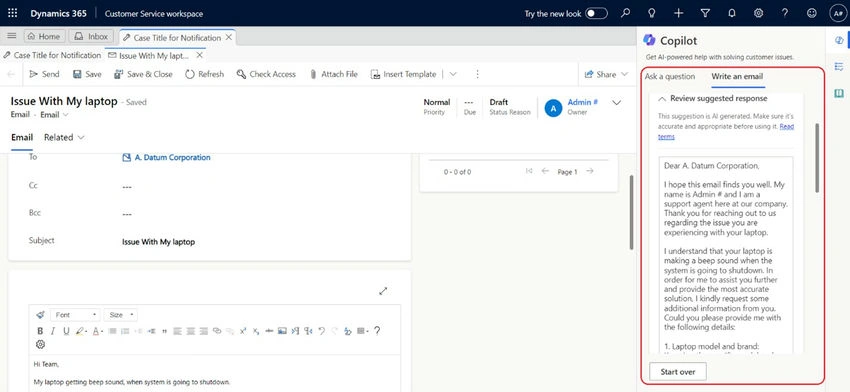
Task: Click the Copilot pane scrollbar
Action: point(817,158)
